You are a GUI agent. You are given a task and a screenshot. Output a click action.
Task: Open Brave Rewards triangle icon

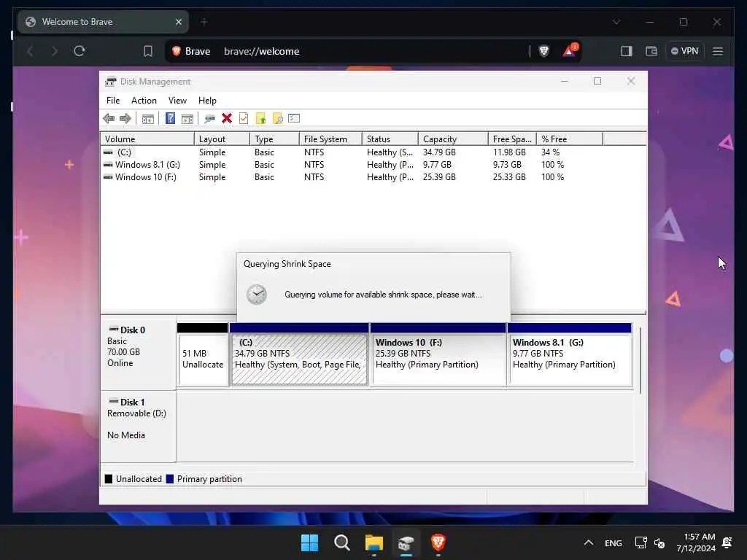click(569, 51)
